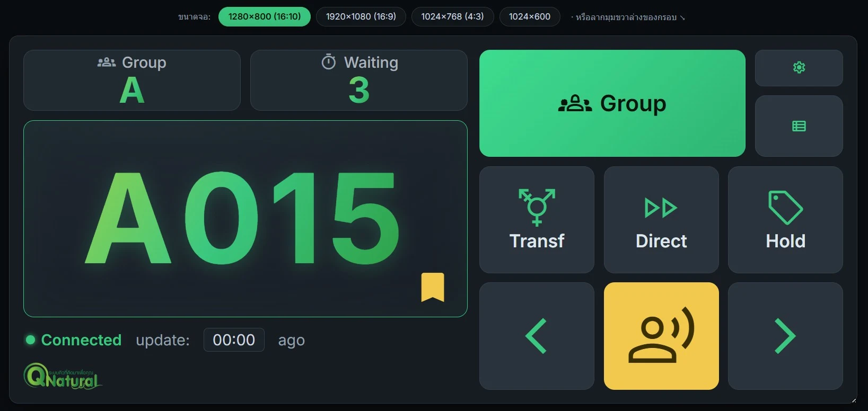Advance to next queue with right chevron
This screenshot has width=868, height=411.
(x=785, y=336)
